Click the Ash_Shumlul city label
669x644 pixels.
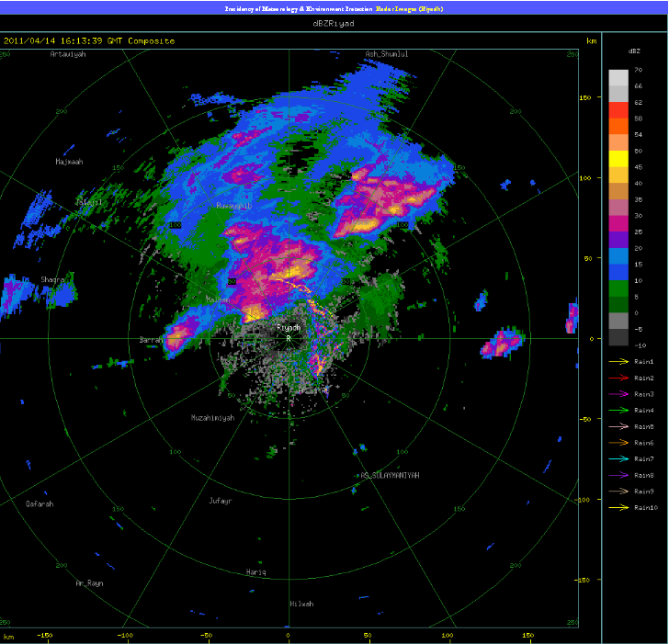387,54
